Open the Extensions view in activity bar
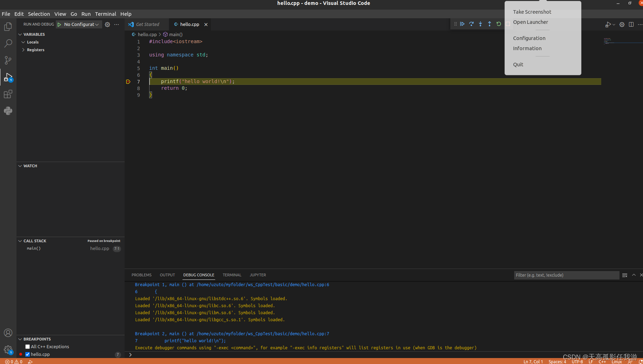This screenshot has height=364, width=643. tap(8, 94)
